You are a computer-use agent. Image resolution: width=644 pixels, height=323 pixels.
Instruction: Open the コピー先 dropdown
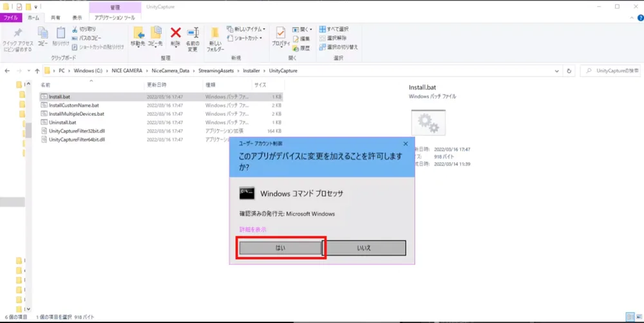[x=155, y=37]
